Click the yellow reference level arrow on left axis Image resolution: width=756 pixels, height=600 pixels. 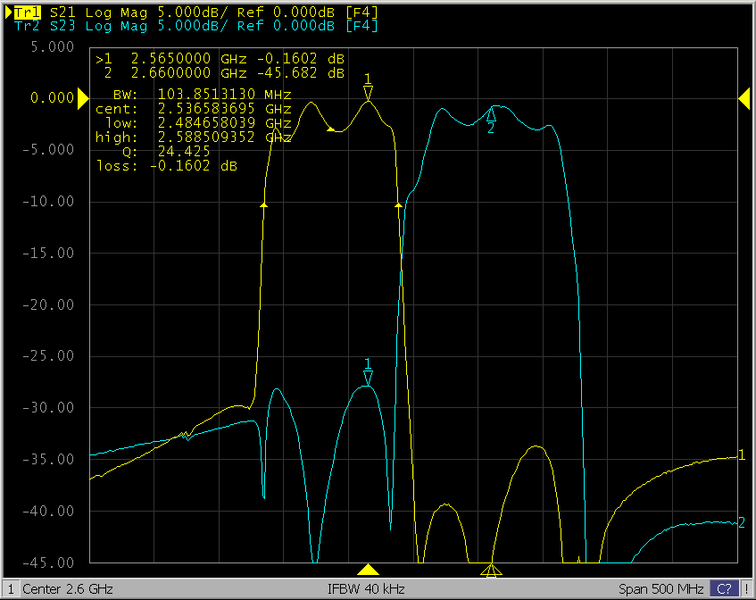point(83,98)
